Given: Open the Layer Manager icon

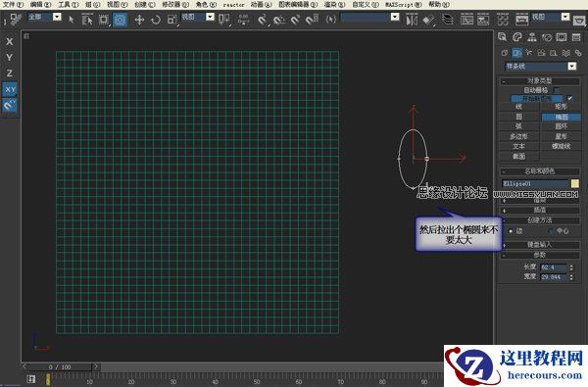Looking at the screenshot, I should point(448,20).
